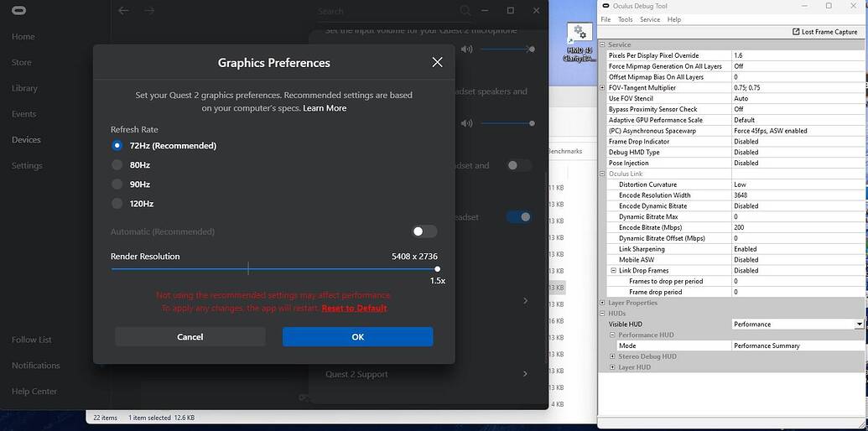Image resolution: width=868 pixels, height=431 pixels.
Task: Click the forward arrow in Oculus app
Action: [149, 11]
